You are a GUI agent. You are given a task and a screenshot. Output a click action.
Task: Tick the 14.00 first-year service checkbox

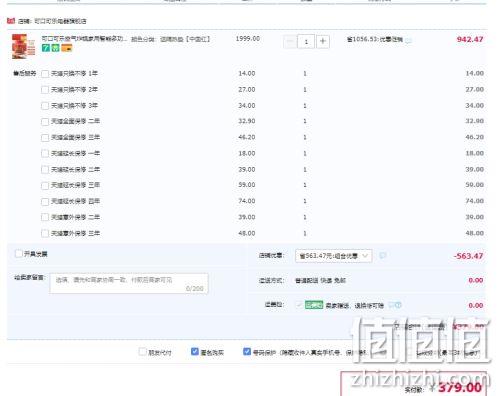[x=45, y=74]
